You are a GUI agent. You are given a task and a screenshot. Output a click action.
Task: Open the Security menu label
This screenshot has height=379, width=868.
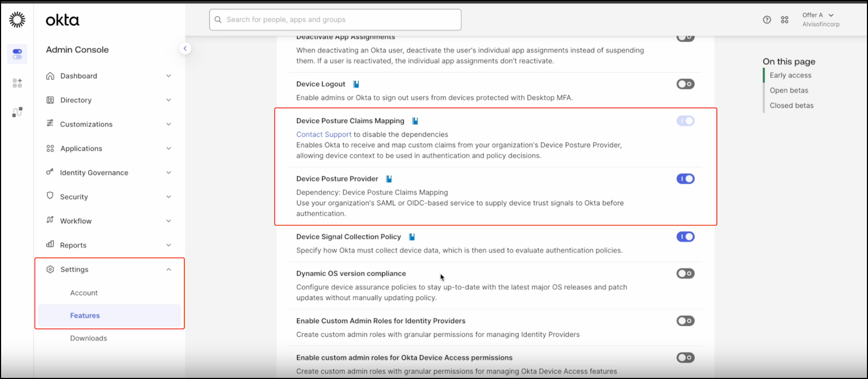click(x=74, y=197)
